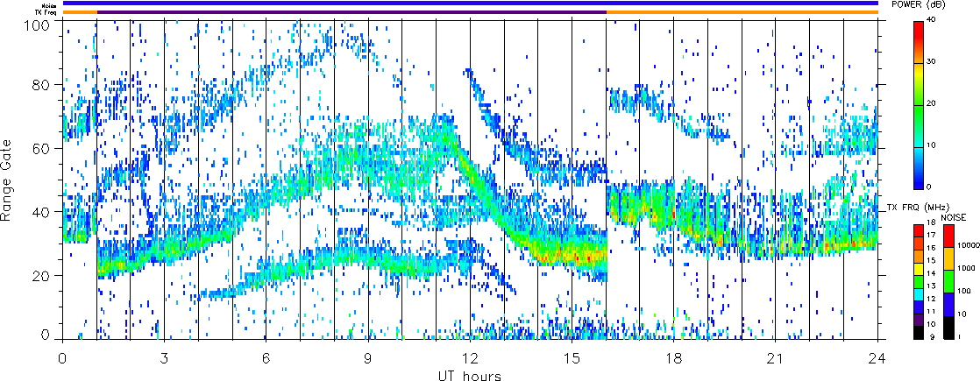The height and width of the screenshot is (381, 980).
Task: Click UT hours axis tick "21"
Action: click(776, 358)
